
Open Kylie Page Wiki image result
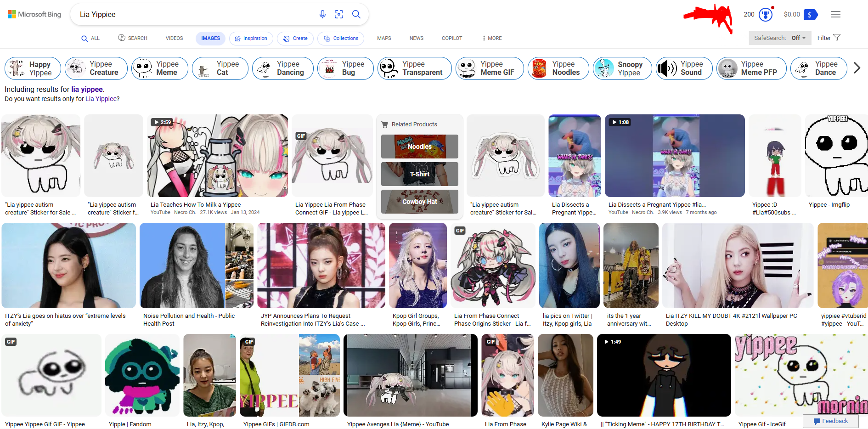[566, 375]
